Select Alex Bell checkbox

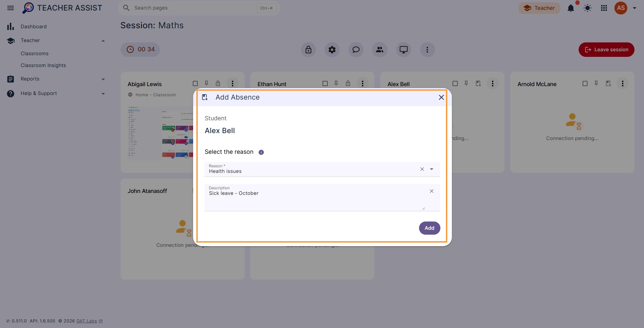pos(455,83)
